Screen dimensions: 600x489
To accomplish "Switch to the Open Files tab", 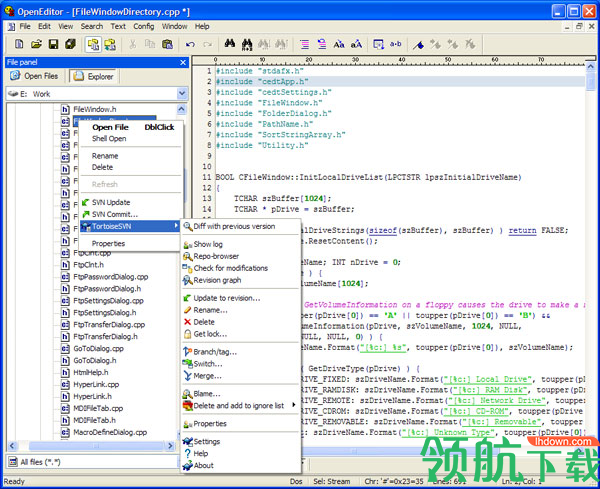I will [34, 76].
